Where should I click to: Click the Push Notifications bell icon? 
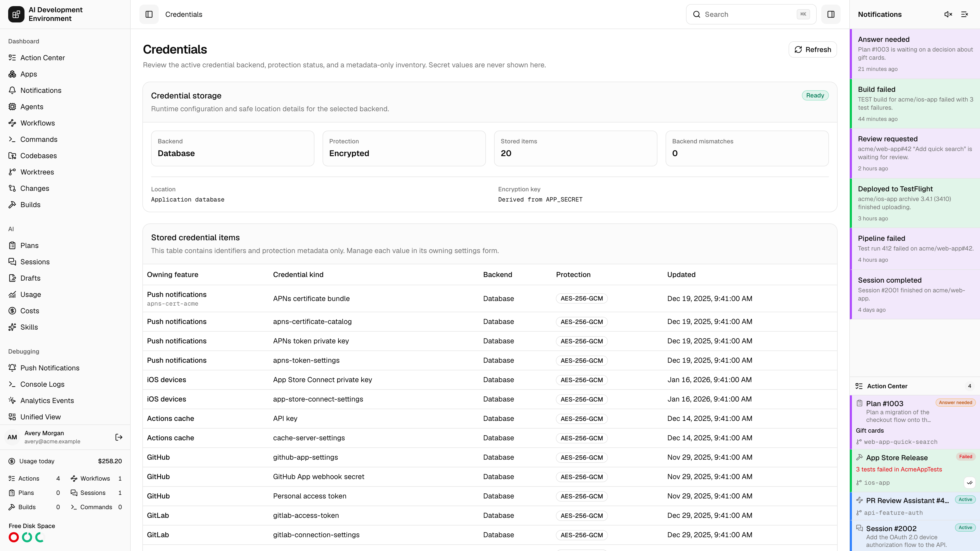click(12, 368)
